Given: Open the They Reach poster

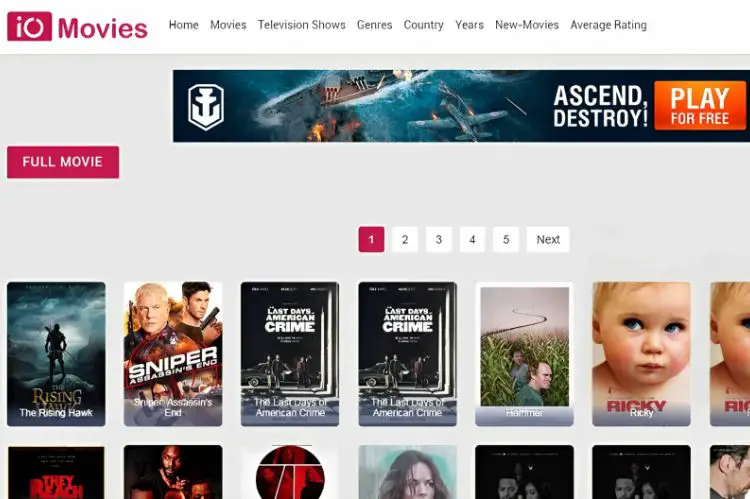Looking at the screenshot, I should click(56, 472).
